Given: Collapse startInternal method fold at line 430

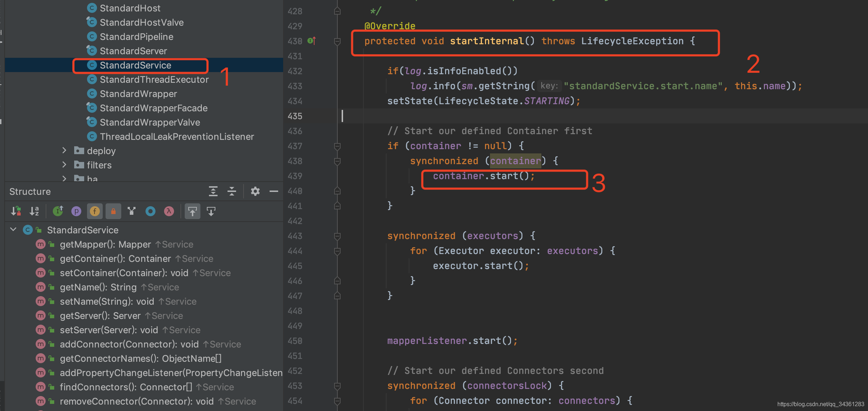Looking at the screenshot, I should pos(337,41).
